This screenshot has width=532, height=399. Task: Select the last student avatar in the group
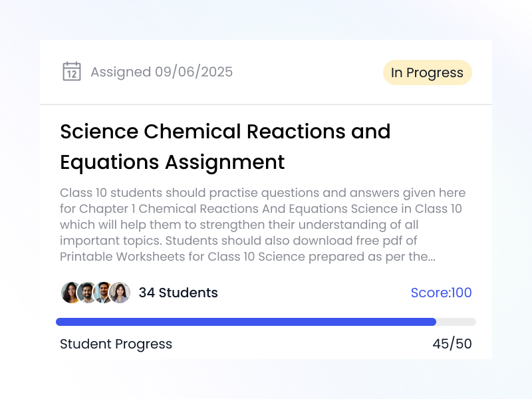point(120,293)
